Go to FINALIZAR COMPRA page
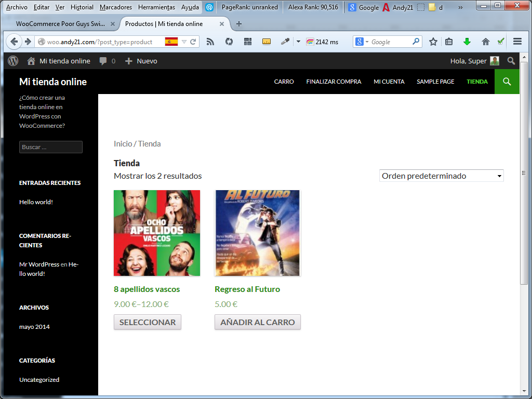The height and width of the screenshot is (399, 532). click(x=334, y=82)
